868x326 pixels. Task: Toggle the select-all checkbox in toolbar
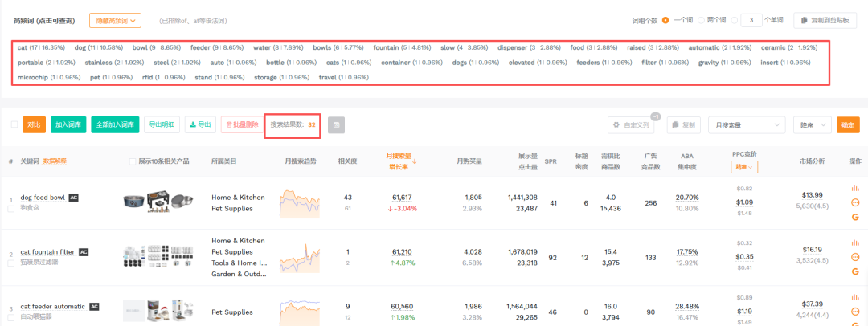14,124
